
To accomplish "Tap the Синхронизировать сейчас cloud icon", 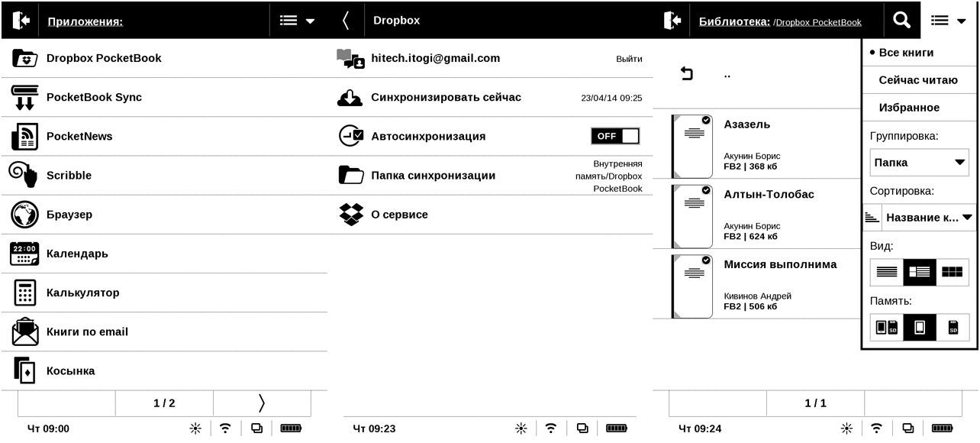I will [x=350, y=98].
